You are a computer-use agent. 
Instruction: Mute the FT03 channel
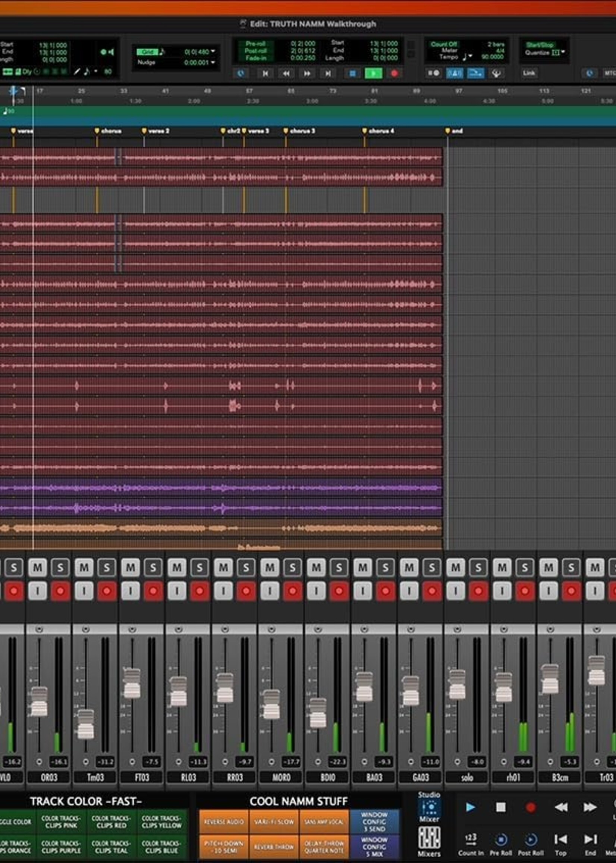pos(131,568)
